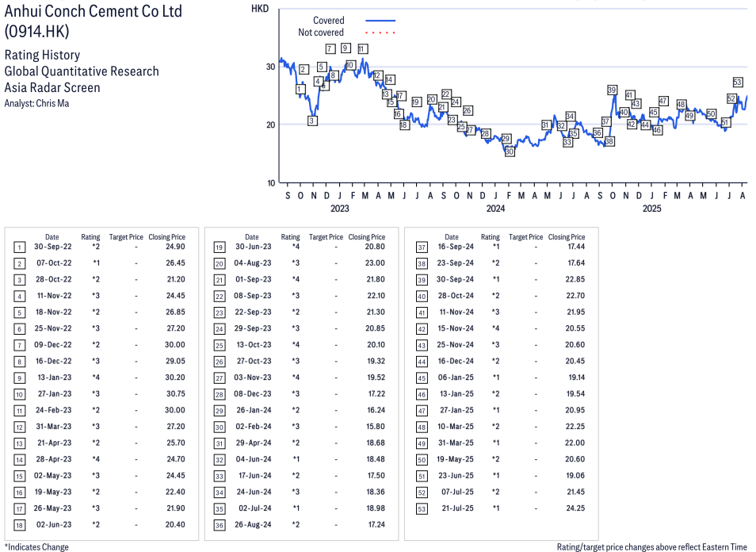756x552 pixels.
Task: Click closing price 19.32
Action: tap(376, 361)
